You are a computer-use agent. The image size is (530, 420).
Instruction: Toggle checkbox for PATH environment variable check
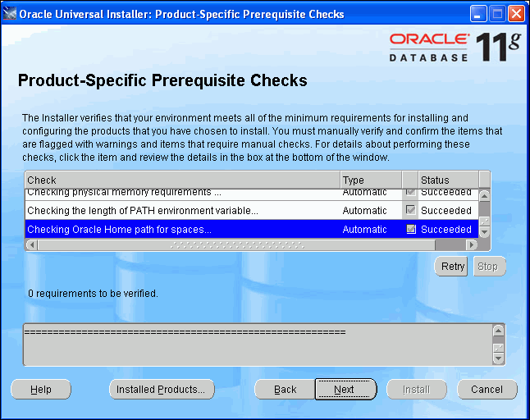coord(411,211)
